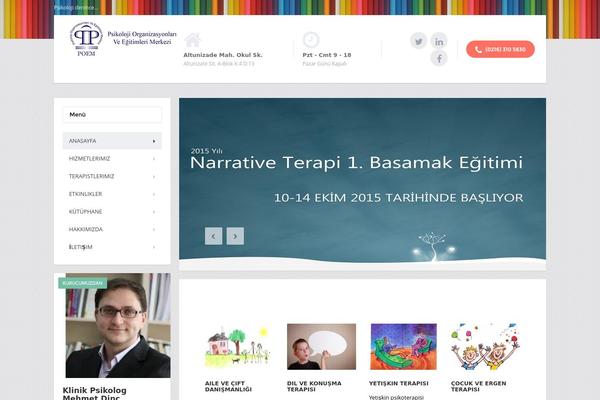Click the KURUCUMUZDAN green label
600x400 pixels.
[x=83, y=283]
